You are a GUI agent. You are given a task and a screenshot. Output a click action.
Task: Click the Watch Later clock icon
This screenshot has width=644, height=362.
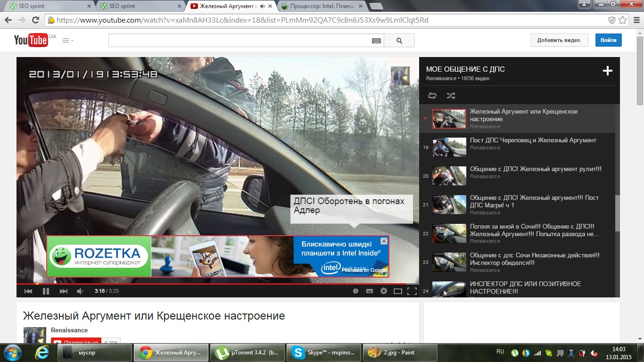click(x=355, y=291)
